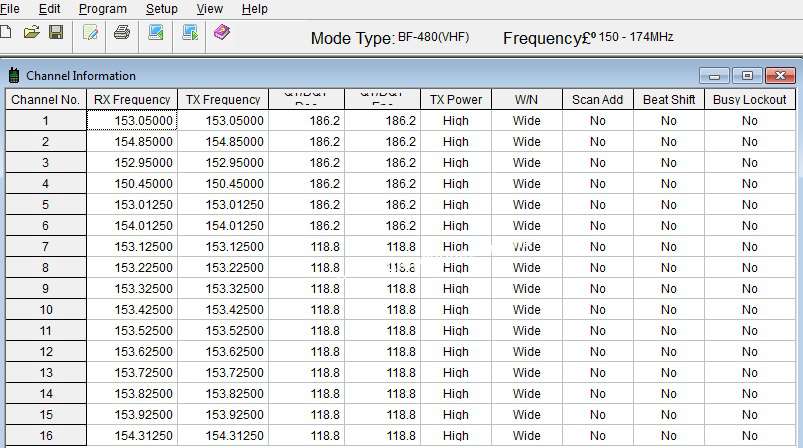Image resolution: width=803 pixels, height=448 pixels.
Task: Select the W/N column header
Action: tap(527, 99)
